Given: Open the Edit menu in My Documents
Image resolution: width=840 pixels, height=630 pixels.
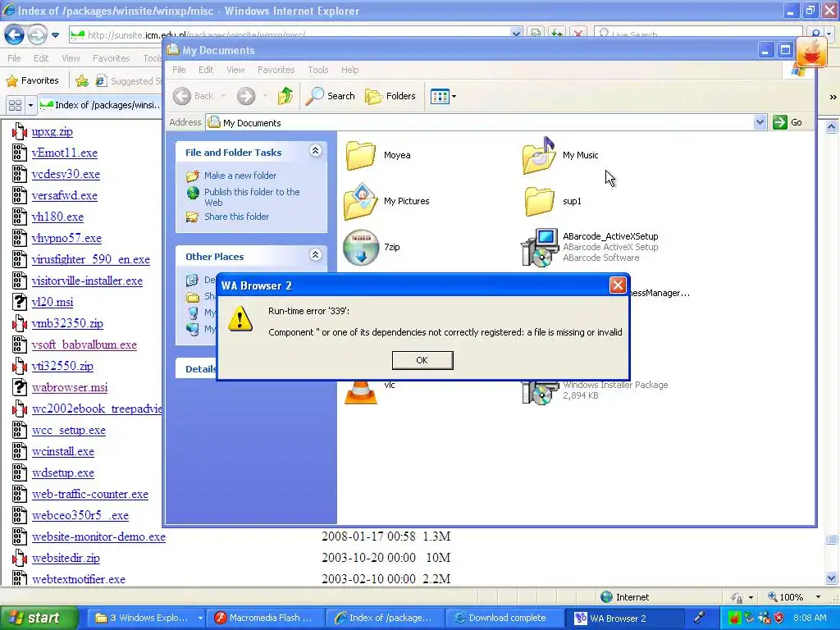Looking at the screenshot, I should click(206, 70).
